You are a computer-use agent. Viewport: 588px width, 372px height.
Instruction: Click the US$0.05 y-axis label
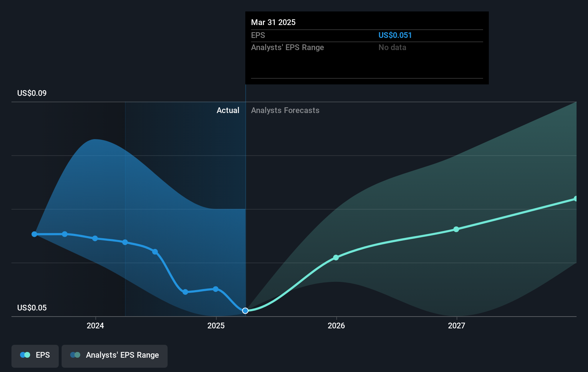click(32, 308)
